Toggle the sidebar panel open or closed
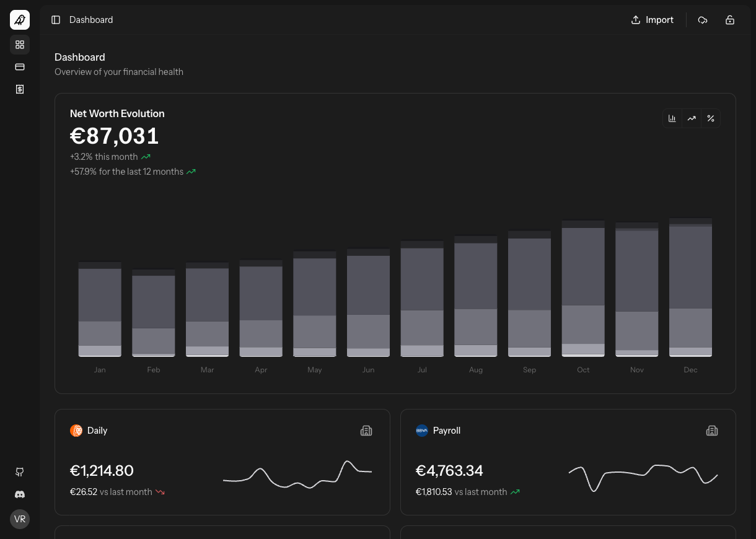This screenshot has height=539, width=756. coord(56,20)
